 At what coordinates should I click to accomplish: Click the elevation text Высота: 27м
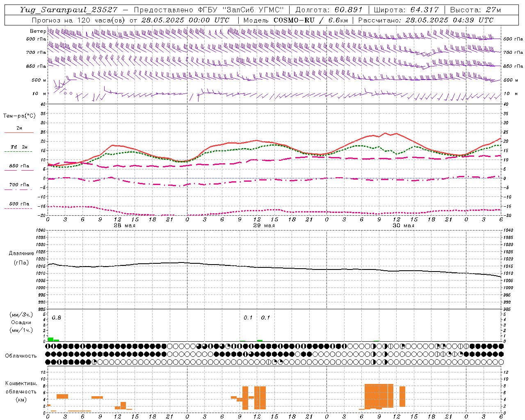475,10
